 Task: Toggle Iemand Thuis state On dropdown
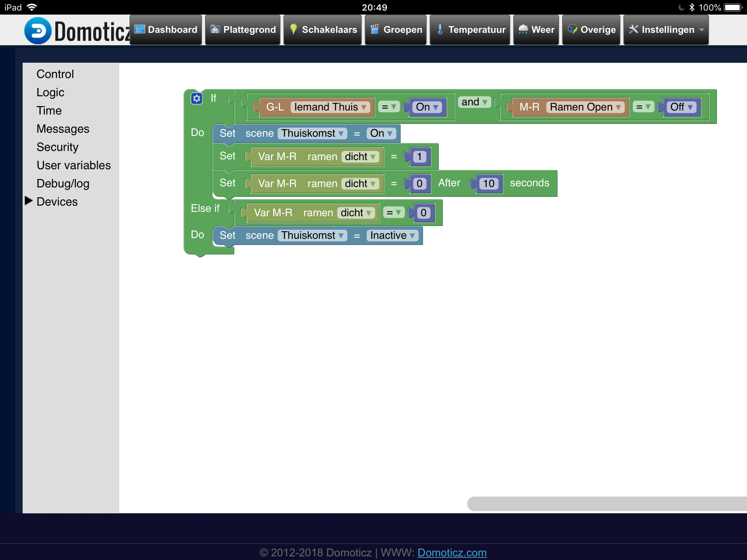pos(427,107)
